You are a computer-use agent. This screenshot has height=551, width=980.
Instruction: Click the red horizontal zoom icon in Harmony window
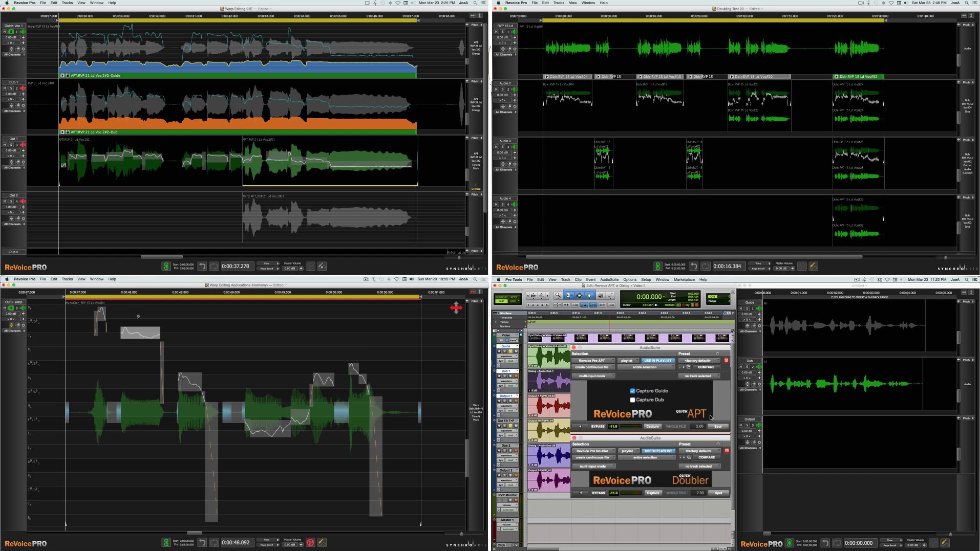click(473, 292)
